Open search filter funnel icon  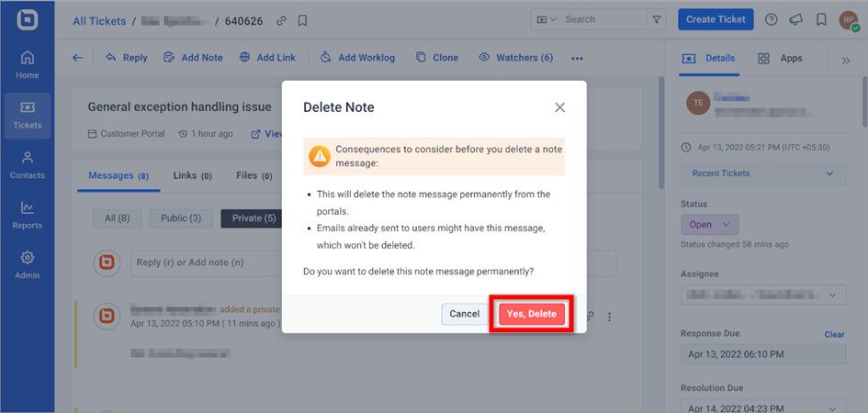click(657, 19)
